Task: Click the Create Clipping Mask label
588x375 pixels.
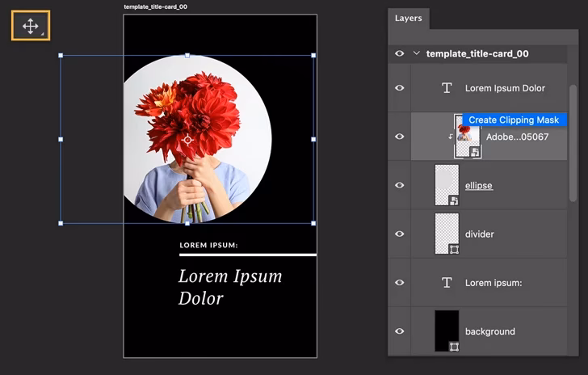Action: (x=514, y=120)
